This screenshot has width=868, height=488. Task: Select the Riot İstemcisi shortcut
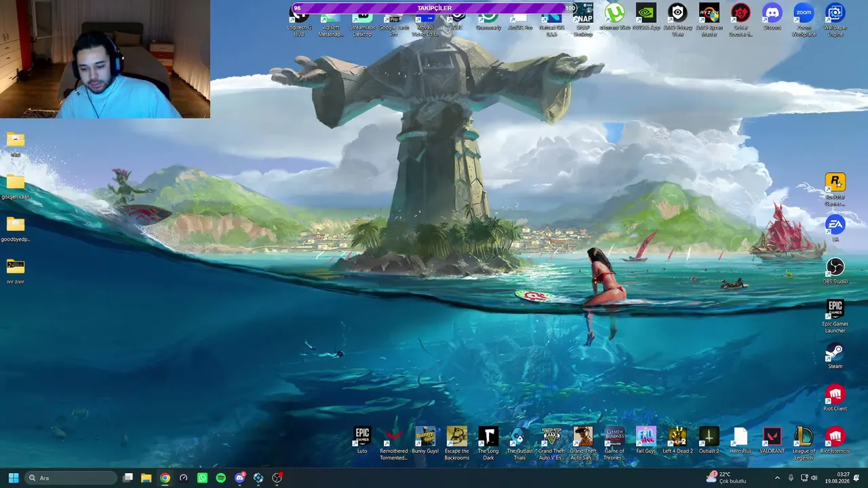pyautogui.click(x=835, y=441)
